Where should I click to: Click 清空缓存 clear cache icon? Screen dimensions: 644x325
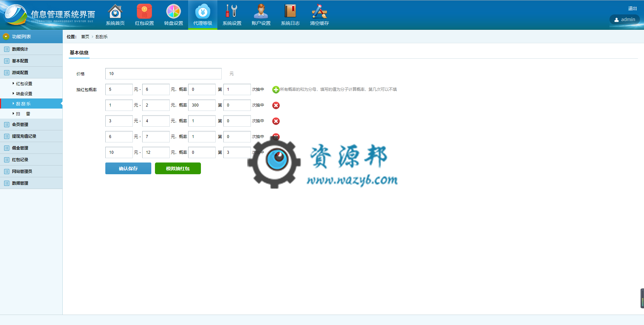319,11
